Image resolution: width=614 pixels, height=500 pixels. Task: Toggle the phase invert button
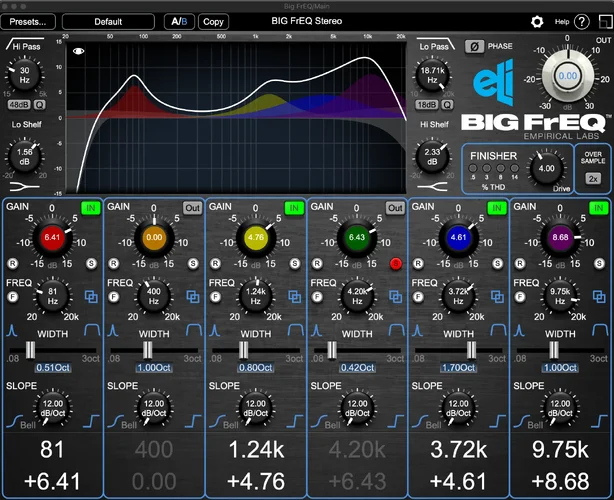[x=476, y=46]
